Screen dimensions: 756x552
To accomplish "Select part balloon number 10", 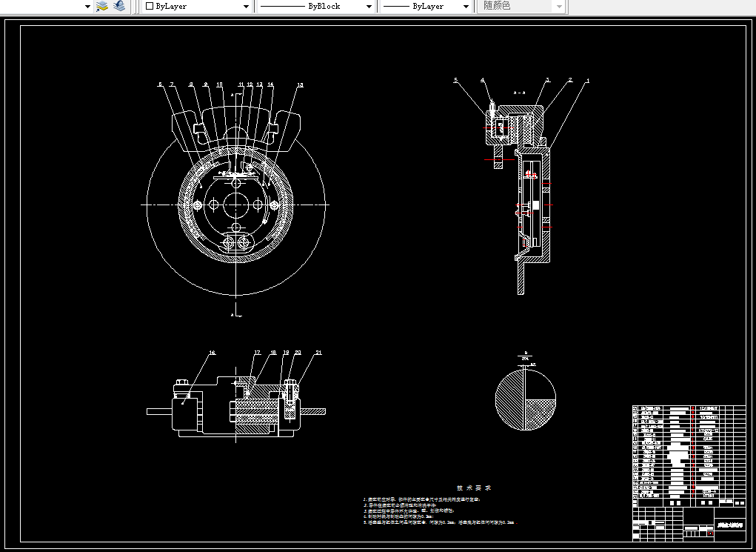I will pyautogui.click(x=219, y=84).
